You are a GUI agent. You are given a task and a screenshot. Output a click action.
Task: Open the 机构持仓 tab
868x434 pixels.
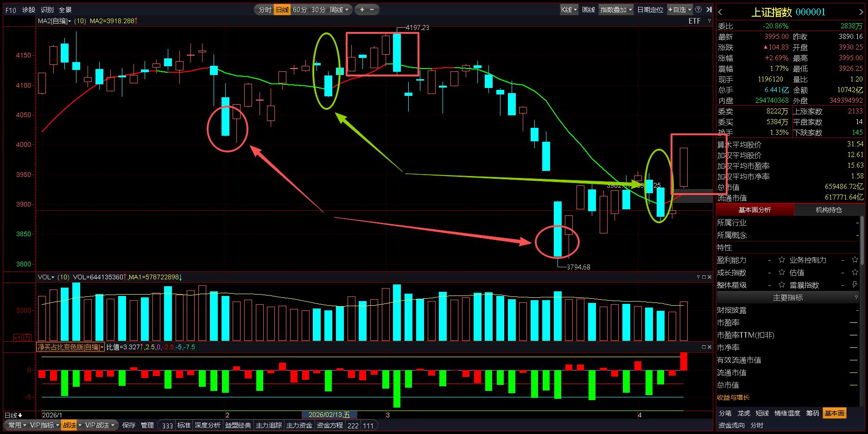[x=829, y=210]
